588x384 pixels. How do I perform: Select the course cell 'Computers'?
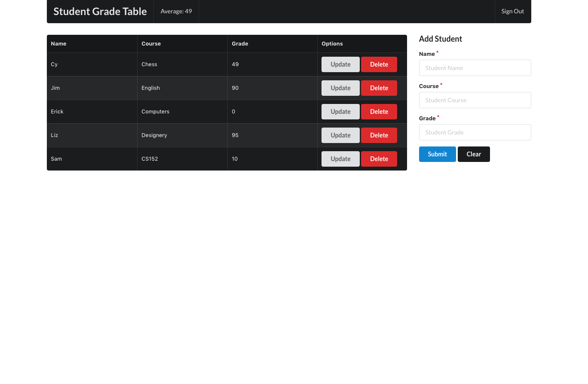click(x=182, y=112)
